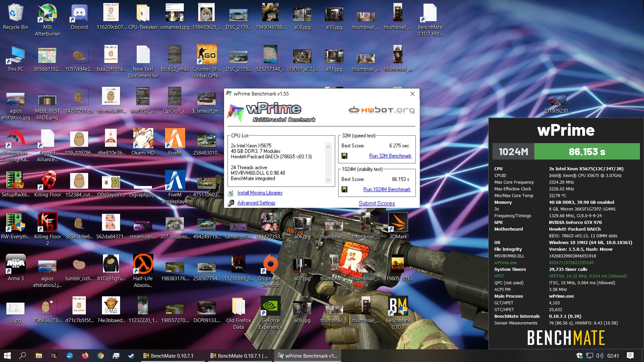Viewport: 644px width, 362px height.
Task: Open RW-Everything shortcut
Action: click(15, 226)
